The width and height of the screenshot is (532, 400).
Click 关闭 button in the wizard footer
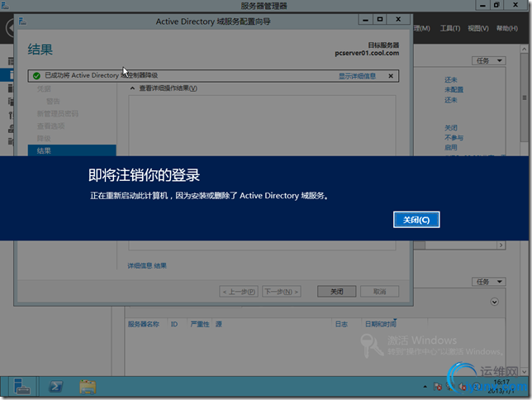(x=336, y=292)
